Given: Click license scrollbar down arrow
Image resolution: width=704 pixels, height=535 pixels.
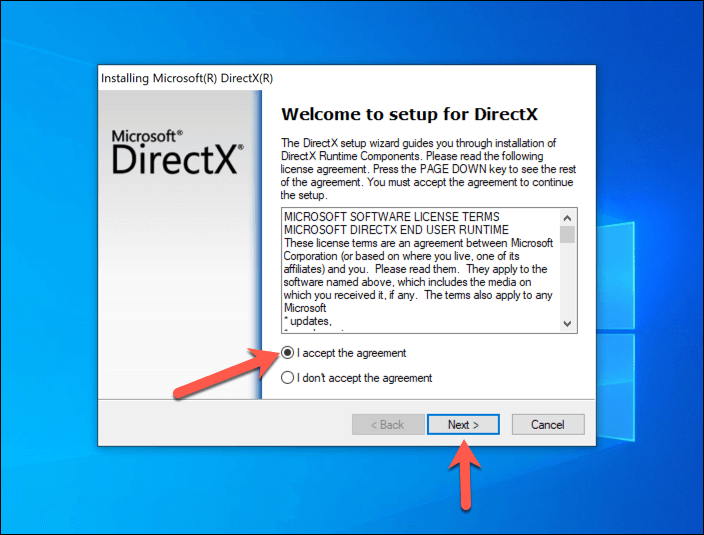Looking at the screenshot, I should point(567,324).
